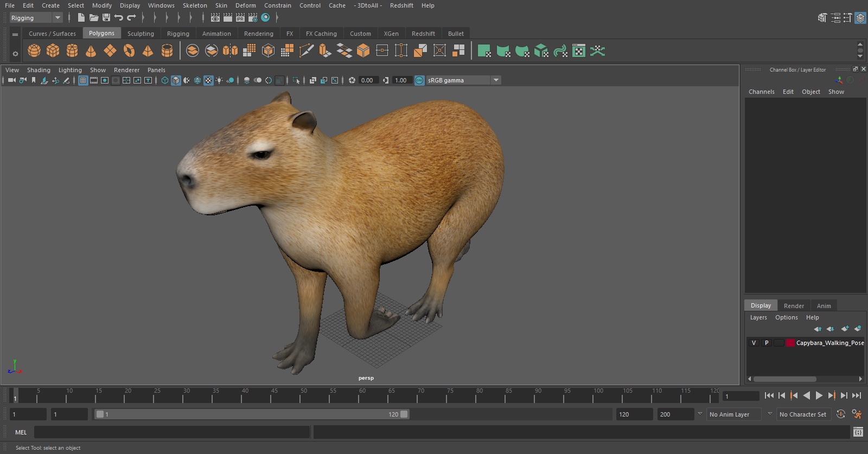Click the Mirror geometry shelf icon

[230, 51]
